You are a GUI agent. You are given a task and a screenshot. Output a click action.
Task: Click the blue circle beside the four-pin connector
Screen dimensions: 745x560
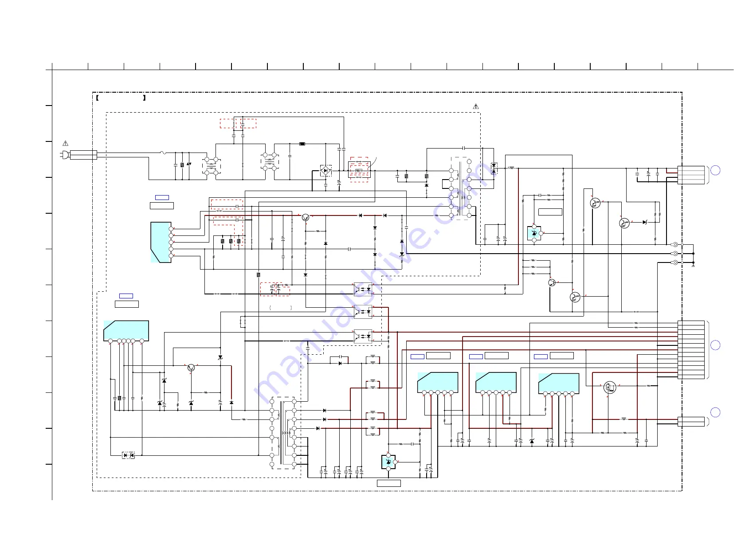pos(715,170)
